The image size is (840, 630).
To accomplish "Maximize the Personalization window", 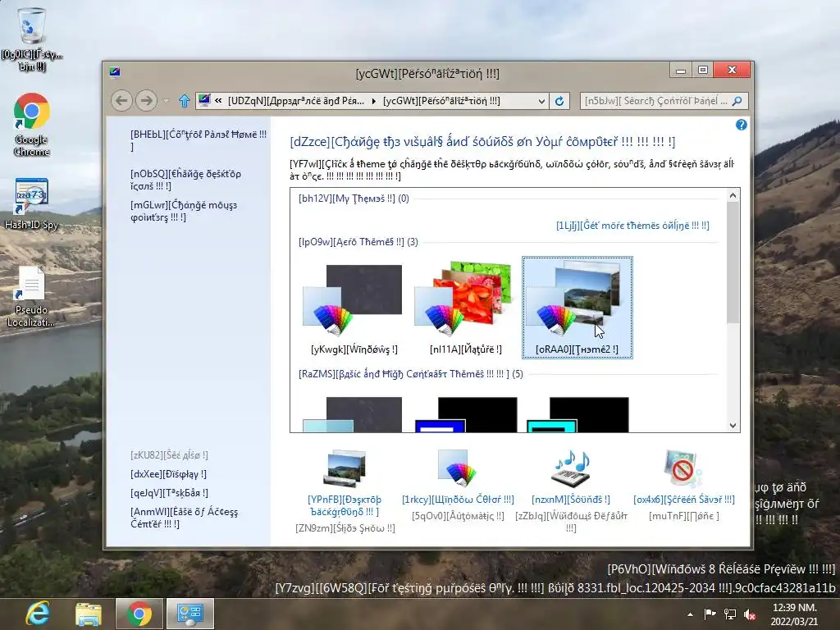I will [703, 71].
